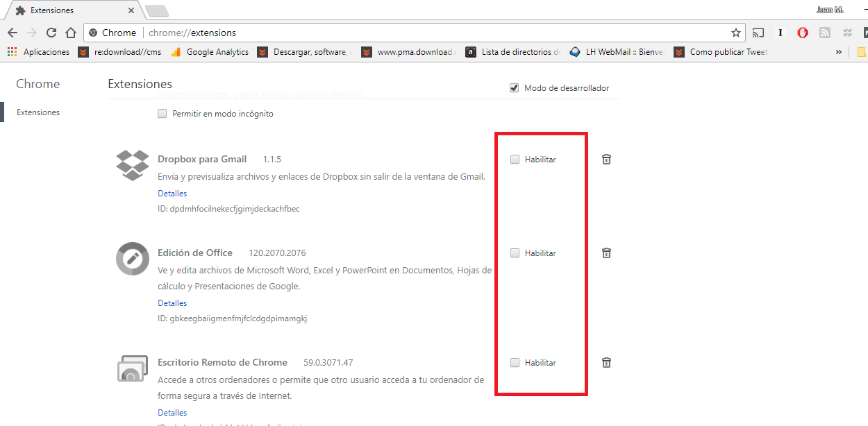Click the gray quotes extension icon
The height and width of the screenshot is (426, 868).
click(847, 33)
